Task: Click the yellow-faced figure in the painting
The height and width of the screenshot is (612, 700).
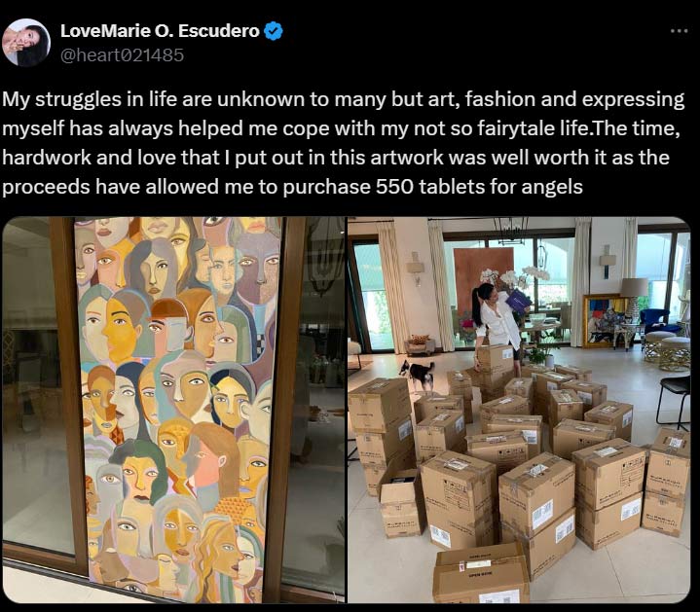Action: pyautogui.click(x=120, y=330)
